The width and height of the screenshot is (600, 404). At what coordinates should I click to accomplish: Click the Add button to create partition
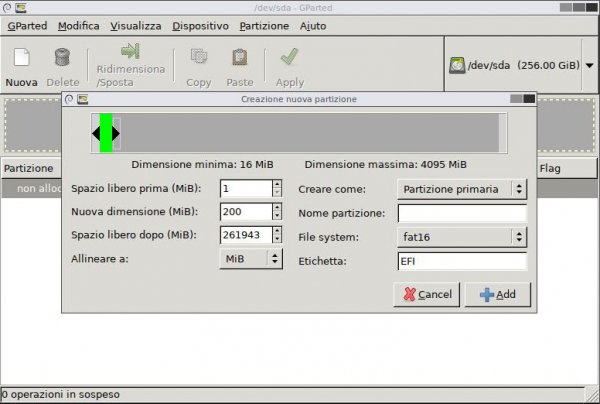[497, 295]
